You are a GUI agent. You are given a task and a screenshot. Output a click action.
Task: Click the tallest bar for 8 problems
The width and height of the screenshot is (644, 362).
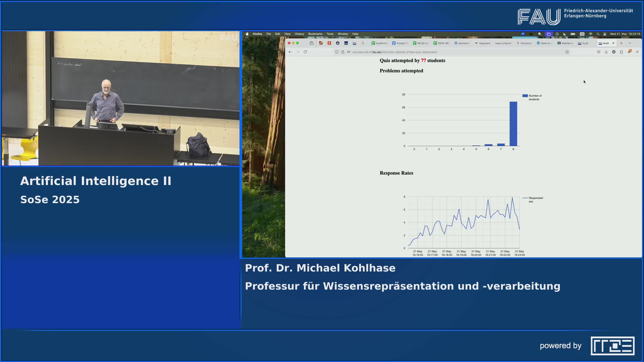(513, 124)
